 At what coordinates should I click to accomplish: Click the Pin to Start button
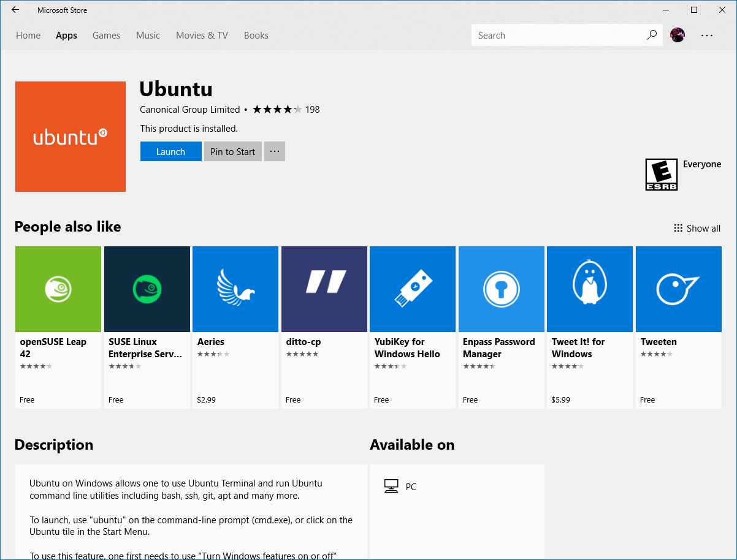233,151
